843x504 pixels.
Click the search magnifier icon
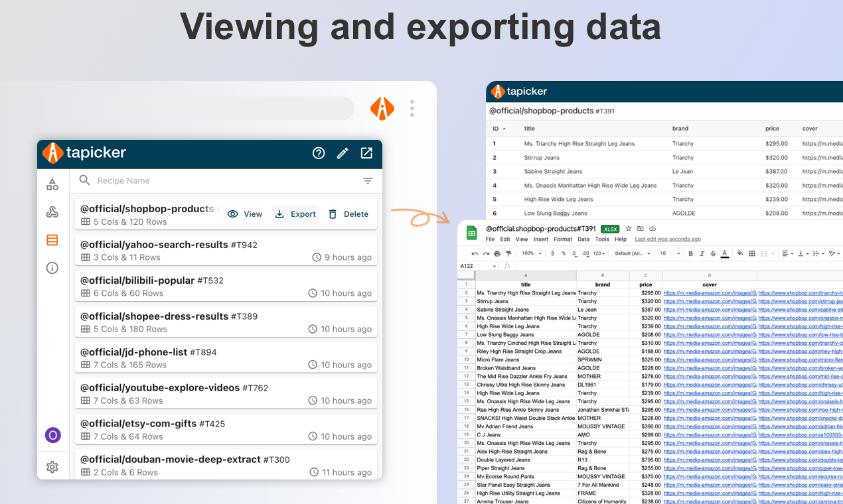(84, 180)
